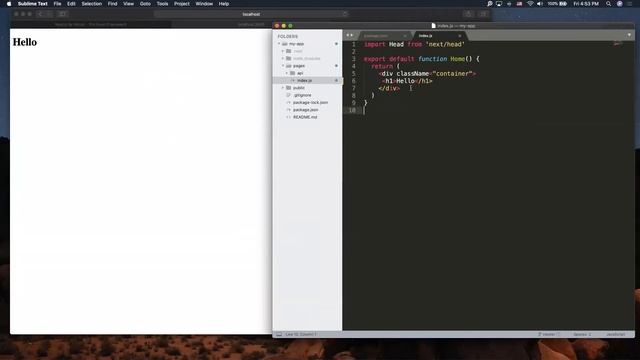Click Safari reload page icon
640x360 pixels.
pos(345,14)
